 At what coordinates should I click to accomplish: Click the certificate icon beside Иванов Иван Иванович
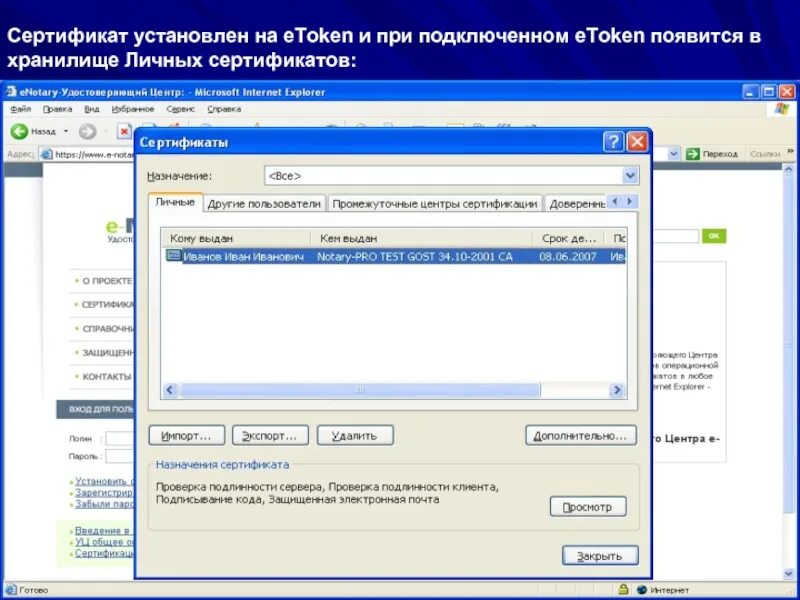click(x=173, y=255)
